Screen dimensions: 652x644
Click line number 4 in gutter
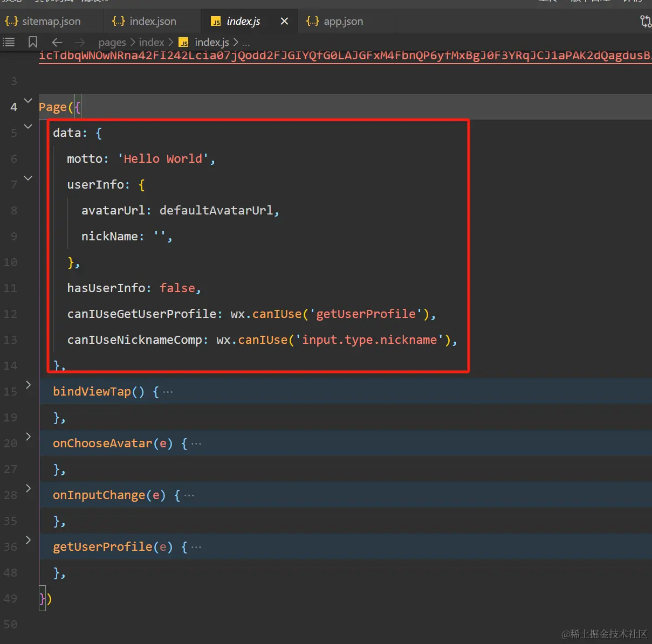[14, 107]
